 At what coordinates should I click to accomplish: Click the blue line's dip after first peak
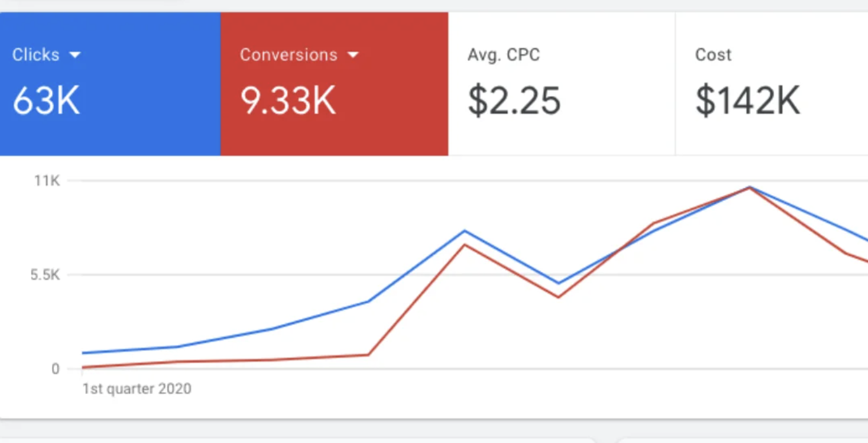[x=558, y=283]
